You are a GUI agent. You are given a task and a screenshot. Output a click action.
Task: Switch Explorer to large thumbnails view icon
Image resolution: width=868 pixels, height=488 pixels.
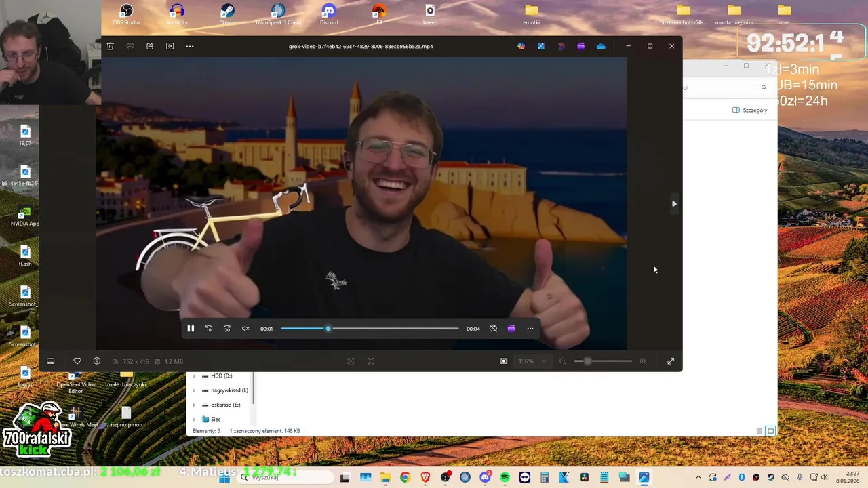[x=770, y=431]
